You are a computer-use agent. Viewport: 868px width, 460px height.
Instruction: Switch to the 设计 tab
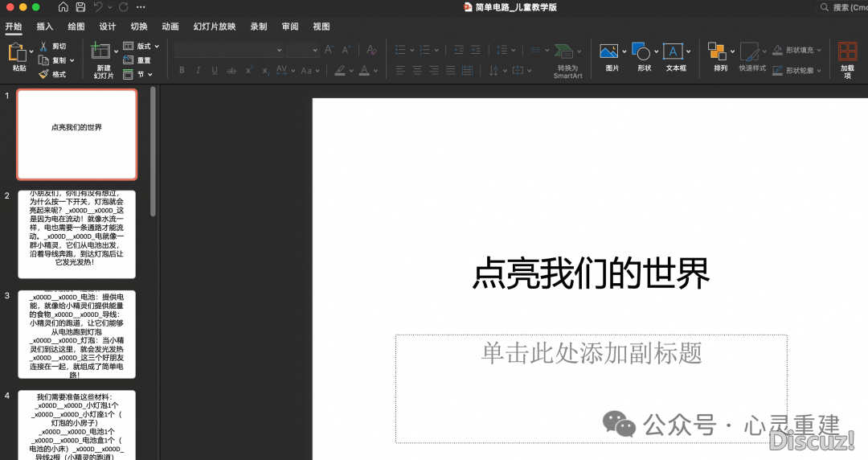click(108, 27)
